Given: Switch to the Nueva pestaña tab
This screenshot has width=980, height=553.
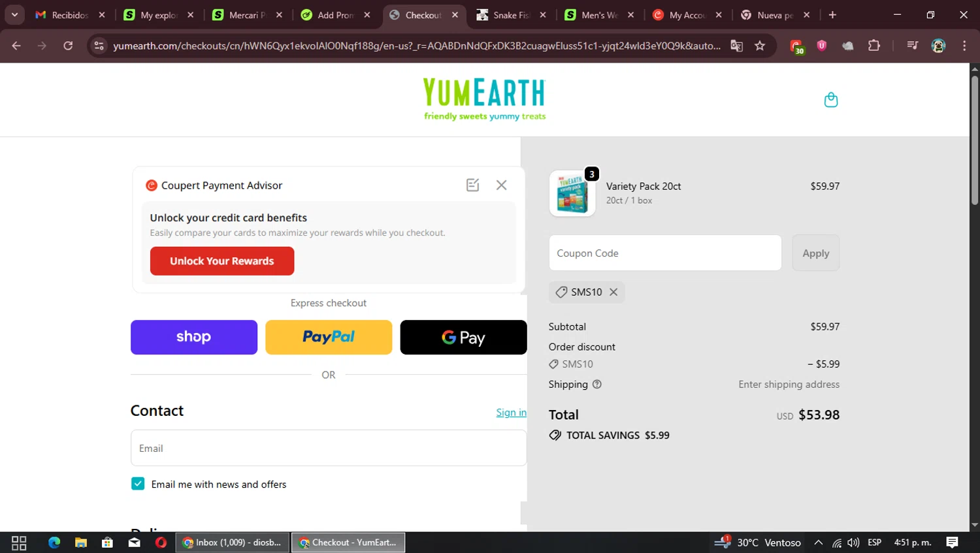Looking at the screenshot, I should click(775, 15).
